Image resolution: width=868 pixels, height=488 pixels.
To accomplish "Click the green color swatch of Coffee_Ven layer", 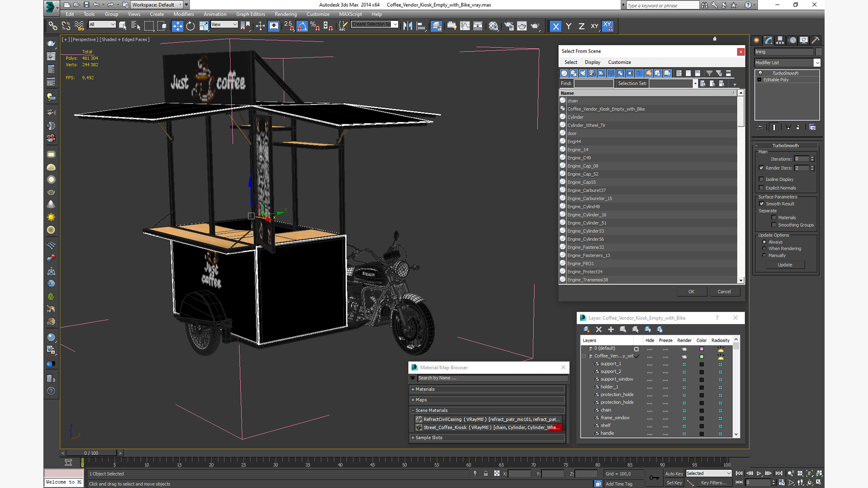I will point(702,357).
